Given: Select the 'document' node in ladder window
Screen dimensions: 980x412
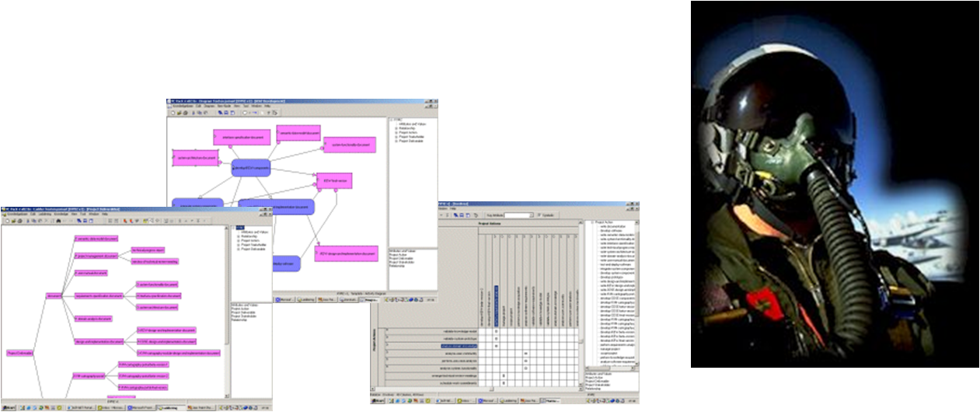Looking at the screenshot, I should pyautogui.click(x=54, y=295).
